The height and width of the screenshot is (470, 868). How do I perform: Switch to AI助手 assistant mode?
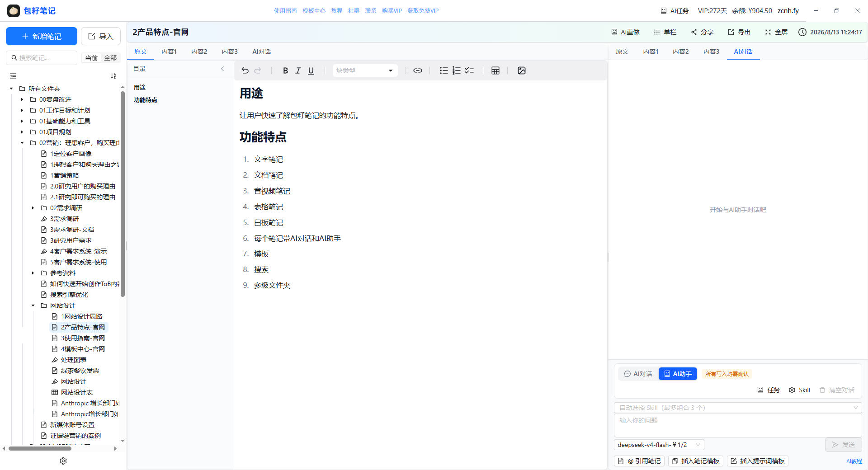(x=678, y=374)
